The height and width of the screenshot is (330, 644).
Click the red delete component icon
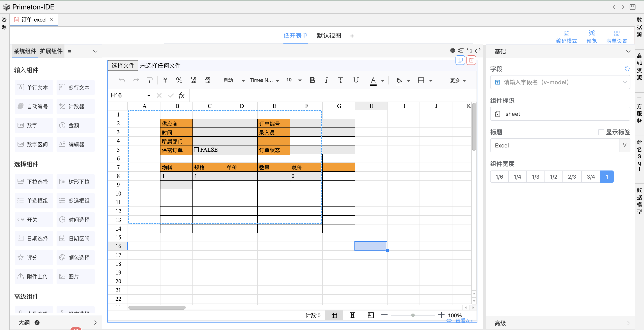(x=471, y=60)
